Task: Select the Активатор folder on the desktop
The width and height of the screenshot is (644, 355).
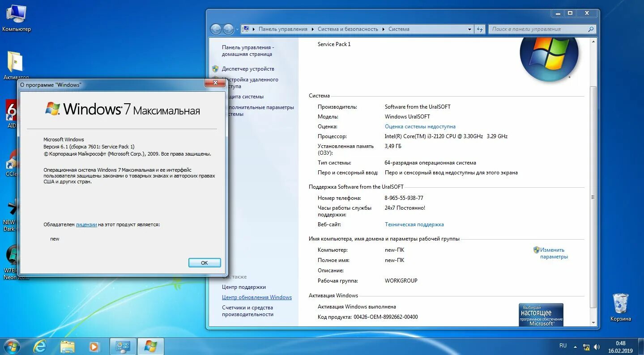Action: 16,65
